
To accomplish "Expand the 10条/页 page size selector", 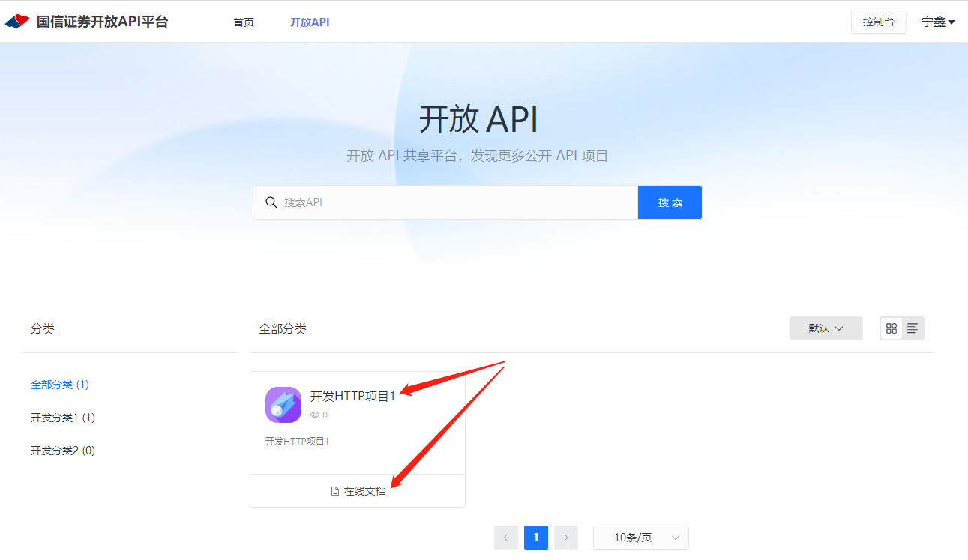I will tap(640, 538).
